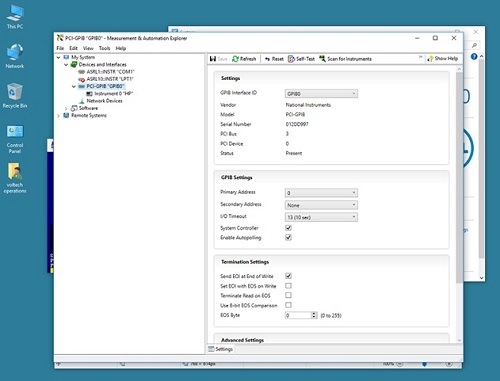The width and height of the screenshot is (500, 381).
Task: Click the My System tree icon
Action: 66,57
